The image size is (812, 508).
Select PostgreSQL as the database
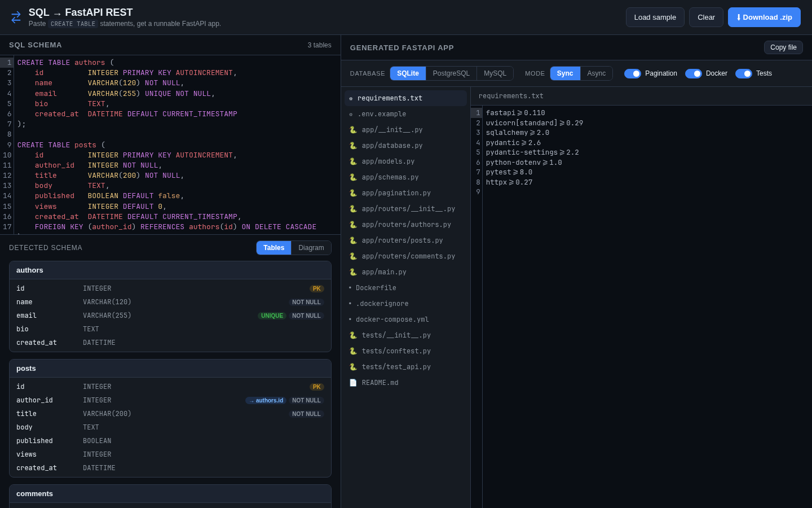(451, 73)
